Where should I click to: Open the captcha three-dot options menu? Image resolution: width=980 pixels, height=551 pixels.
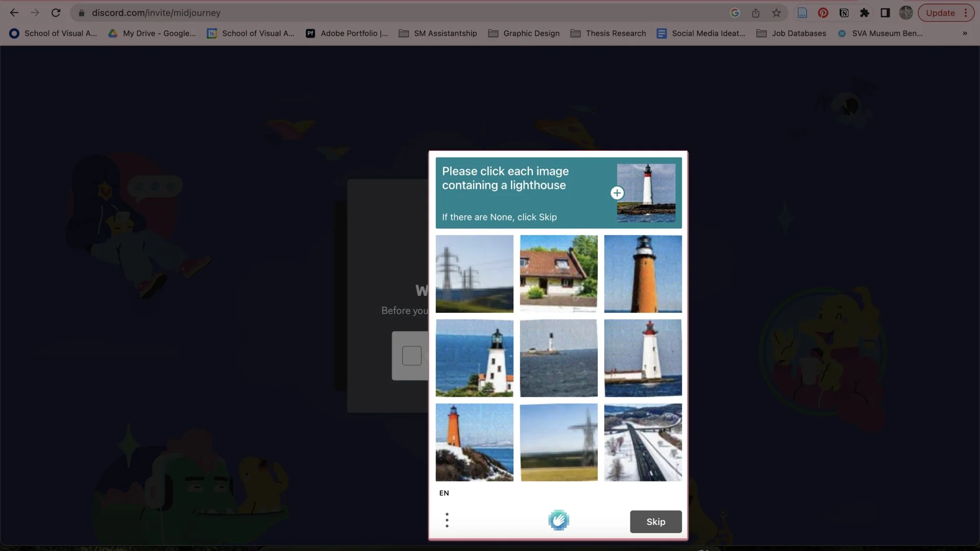447,520
